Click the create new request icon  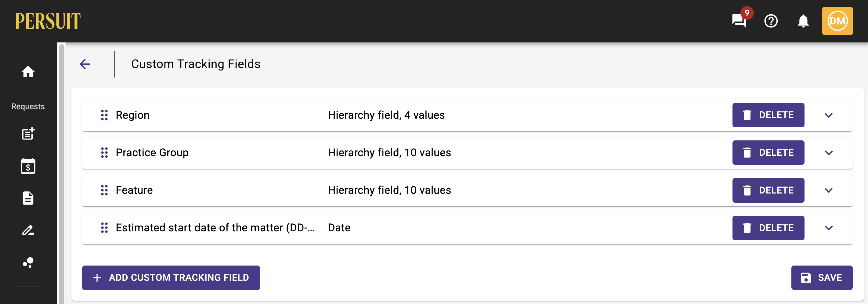(28, 133)
